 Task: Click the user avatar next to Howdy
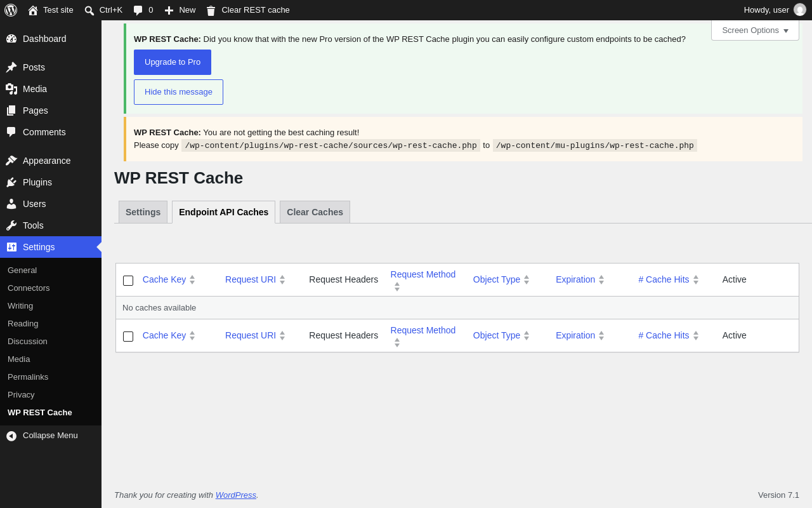[x=800, y=10]
